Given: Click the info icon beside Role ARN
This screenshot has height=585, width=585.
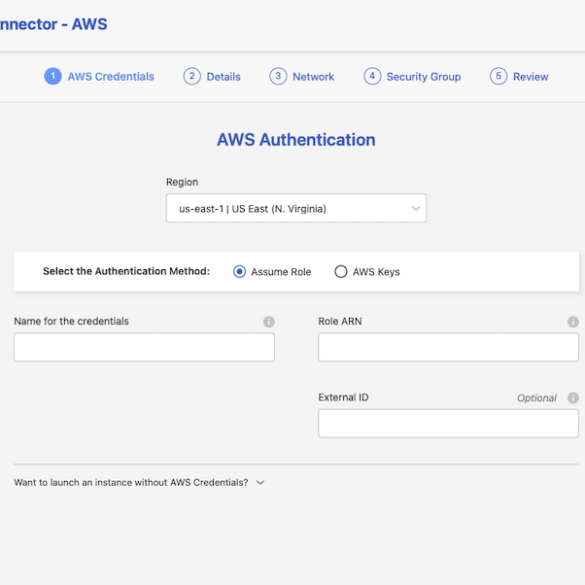Looking at the screenshot, I should click(x=573, y=322).
